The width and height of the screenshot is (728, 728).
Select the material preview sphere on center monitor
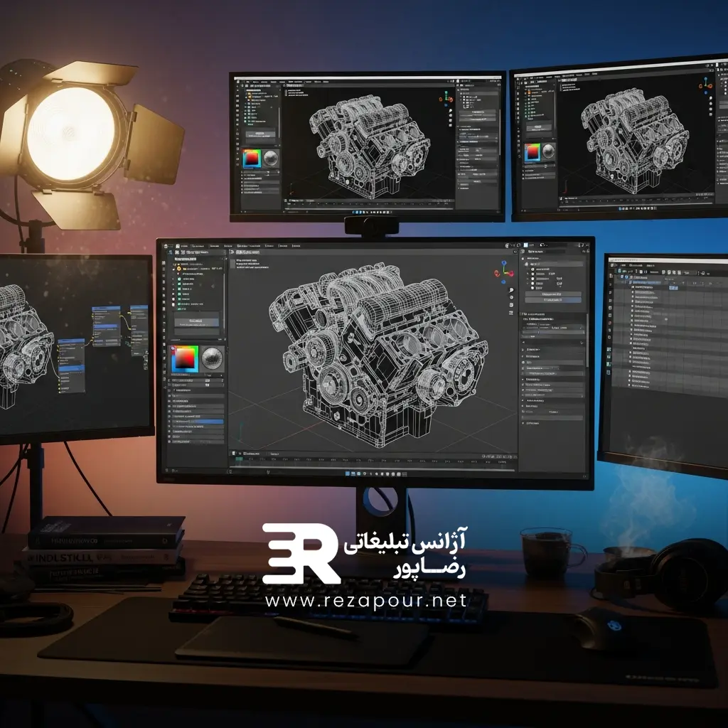[x=213, y=358]
